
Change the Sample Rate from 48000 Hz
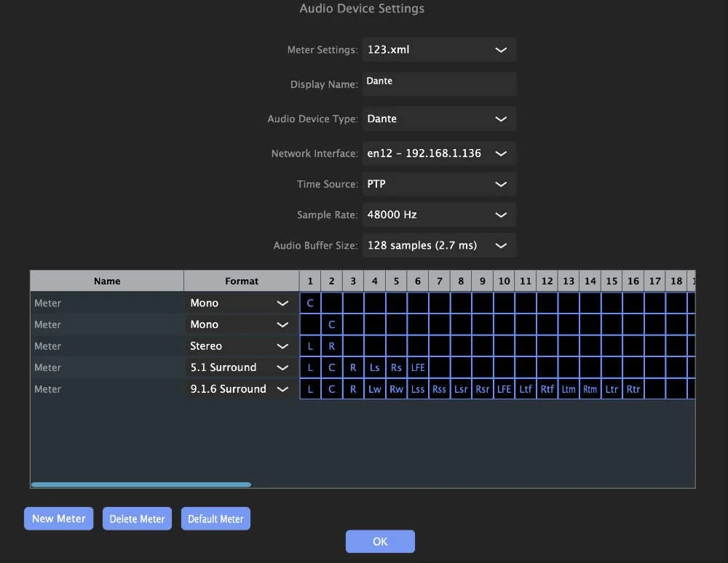(x=439, y=215)
